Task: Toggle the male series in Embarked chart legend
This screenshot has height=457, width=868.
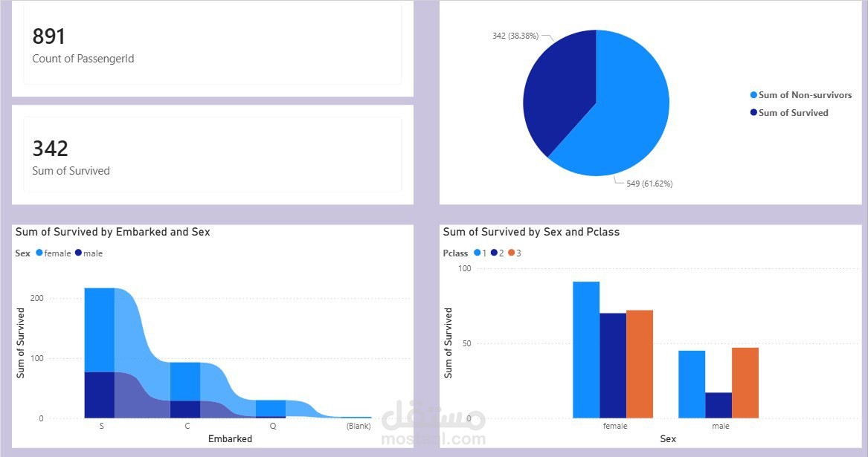Action: tap(91, 253)
